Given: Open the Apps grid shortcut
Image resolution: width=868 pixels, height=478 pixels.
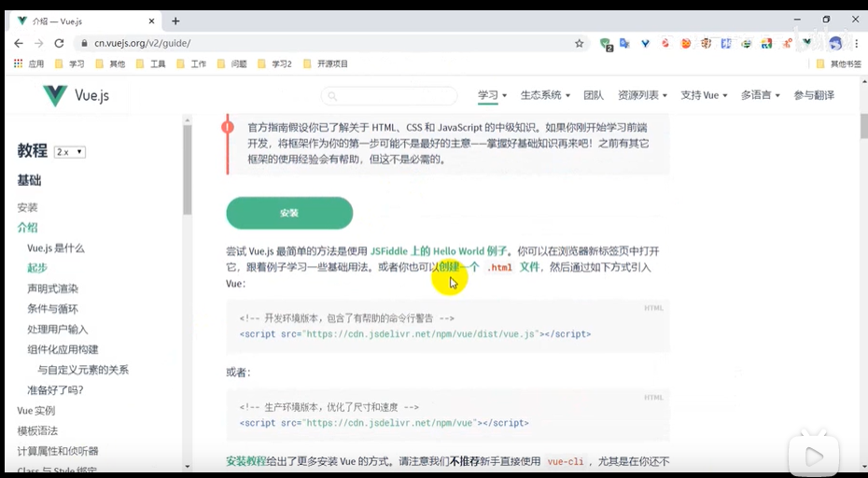Looking at the screenshot, I should tap(19, 63).
